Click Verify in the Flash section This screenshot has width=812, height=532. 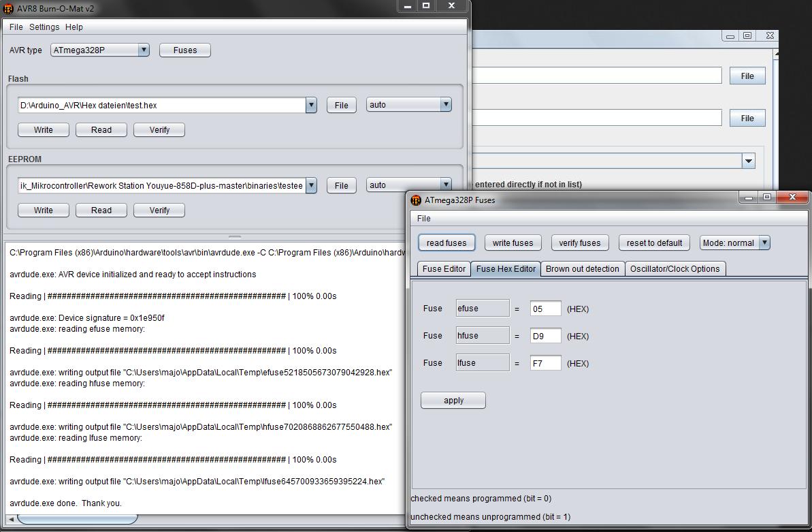pyautogui.click(x=159, y=129)
